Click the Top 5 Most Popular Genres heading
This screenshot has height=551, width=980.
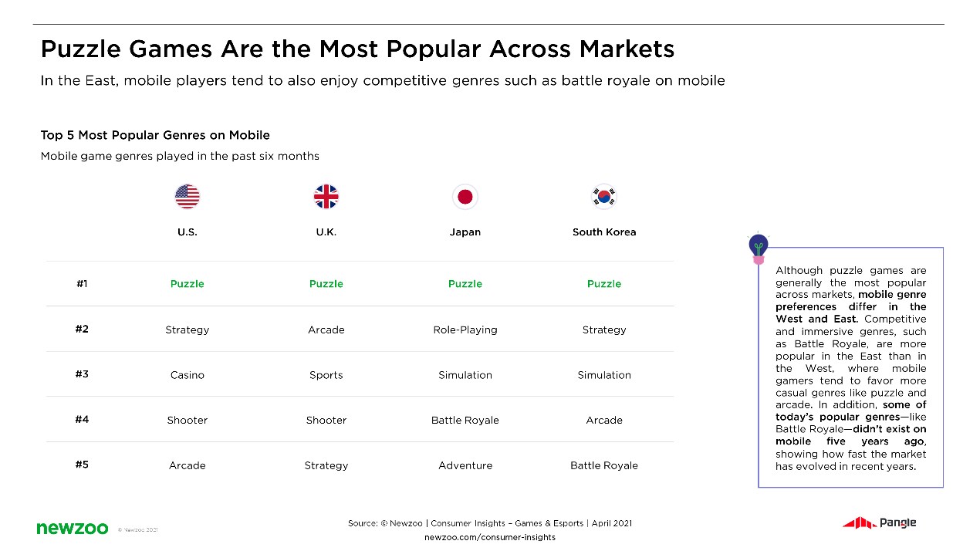(x=155, y=135)
